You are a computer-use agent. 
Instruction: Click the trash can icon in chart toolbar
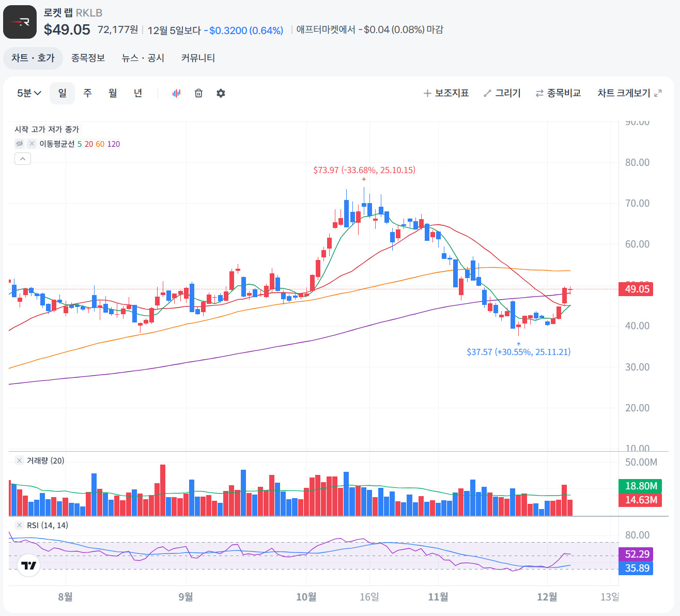pyautogui.click(x=198, y=93)
